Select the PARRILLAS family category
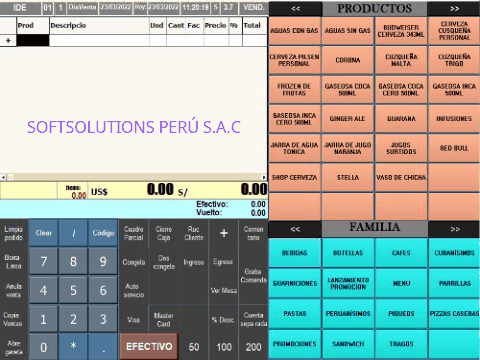 coord(454,283)
